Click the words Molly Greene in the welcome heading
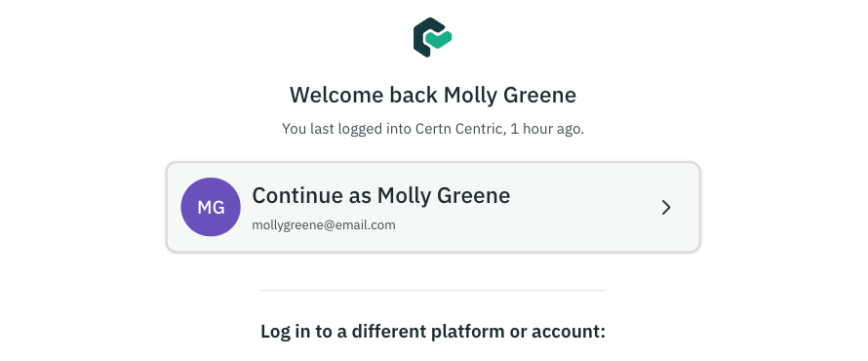Screen dimensions: 868x361 510,95
